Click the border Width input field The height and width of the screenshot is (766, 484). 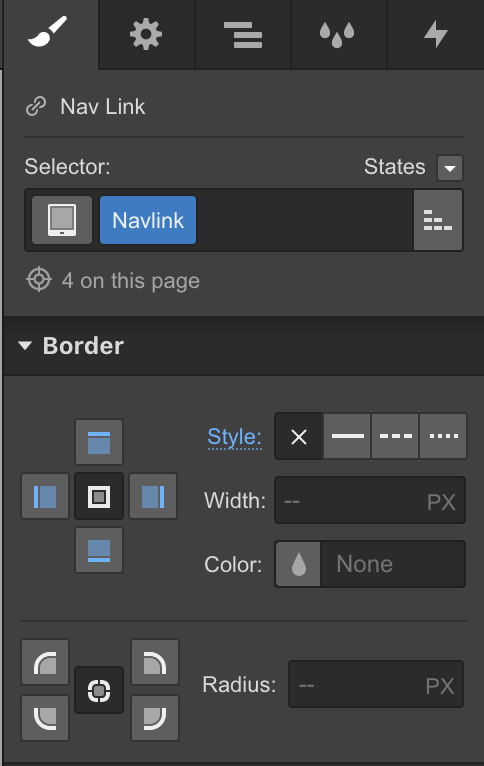coord(370,500)
